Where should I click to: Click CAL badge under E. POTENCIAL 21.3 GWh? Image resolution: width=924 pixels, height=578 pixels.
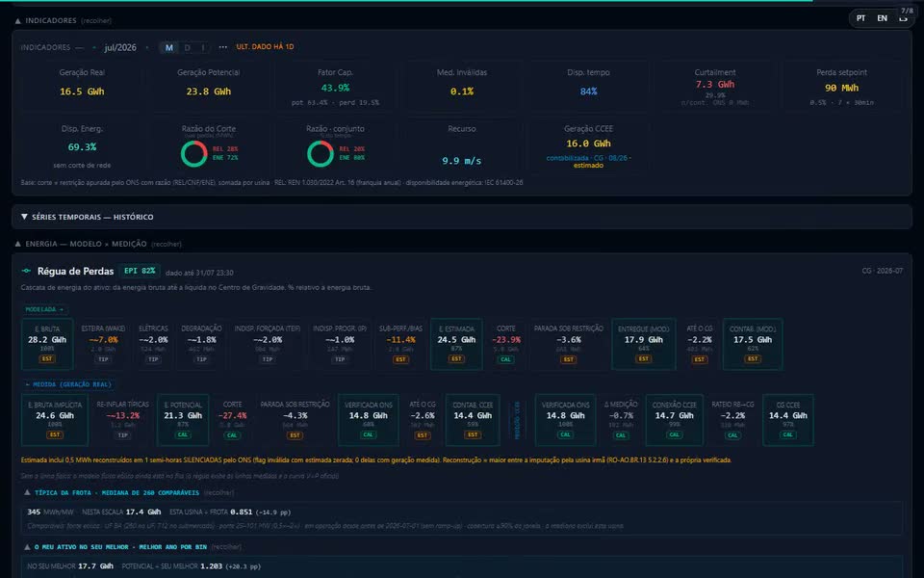[183, 434]
